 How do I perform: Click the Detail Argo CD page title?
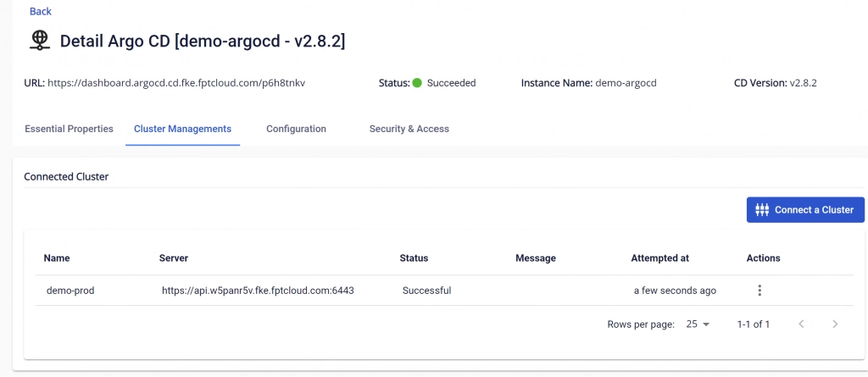point(203,41)
